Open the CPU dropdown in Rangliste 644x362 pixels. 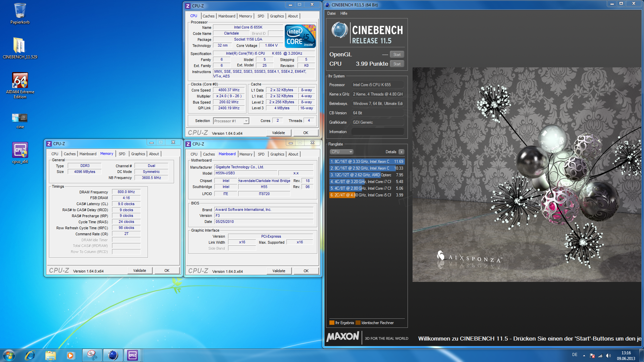pyautogui.click(x=341, y=152)
